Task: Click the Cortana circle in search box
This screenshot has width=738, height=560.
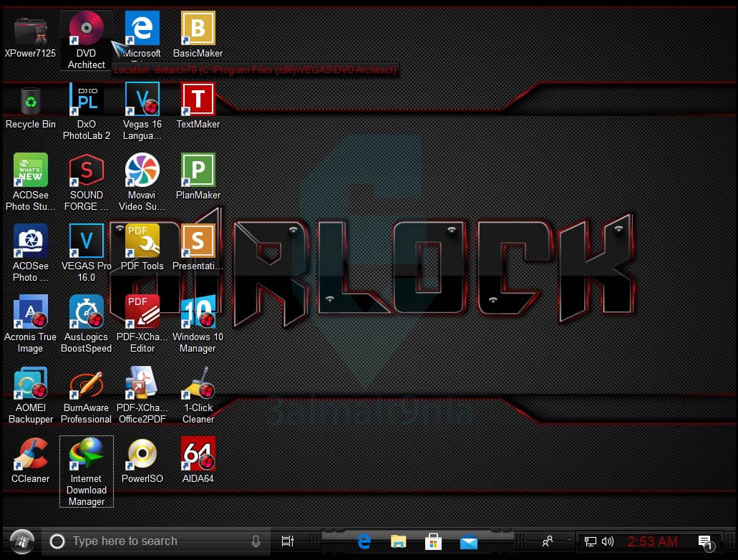Action: click(57, 541)
